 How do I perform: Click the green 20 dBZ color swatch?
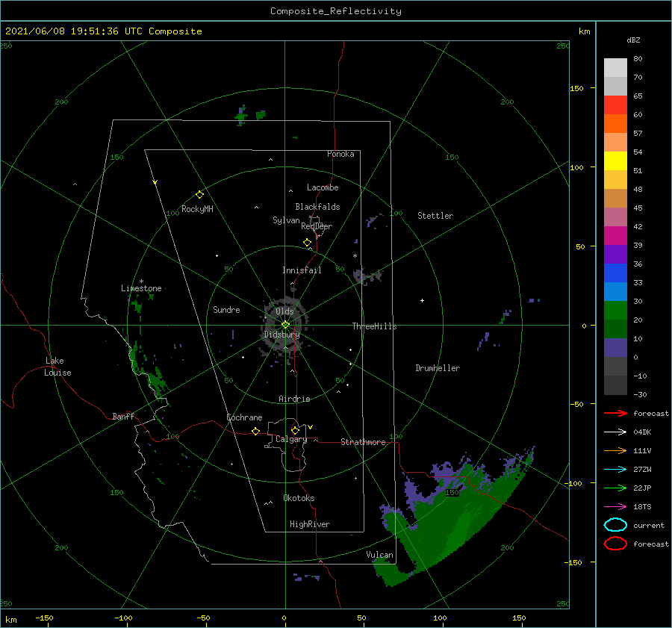point(615,311)
